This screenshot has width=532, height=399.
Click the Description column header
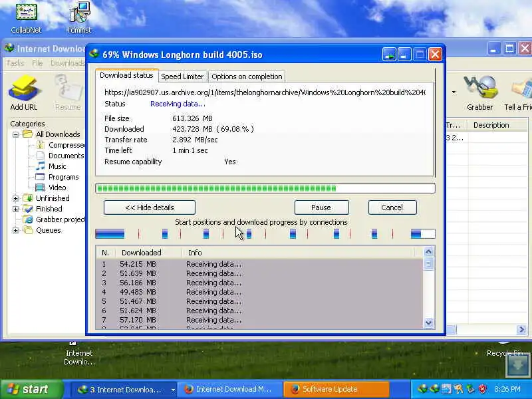[497, 125]
